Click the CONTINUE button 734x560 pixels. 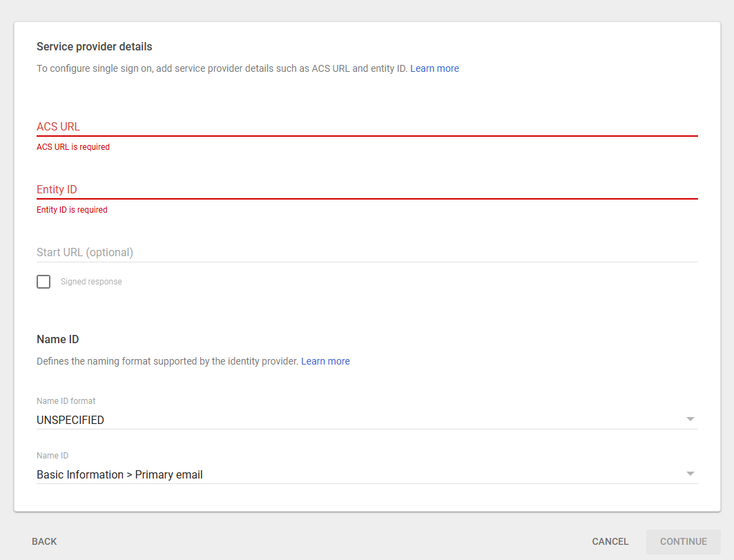[683, 541]
